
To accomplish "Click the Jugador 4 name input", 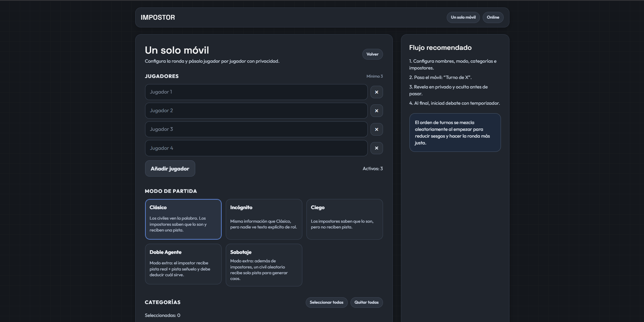I will coord(256,148).
